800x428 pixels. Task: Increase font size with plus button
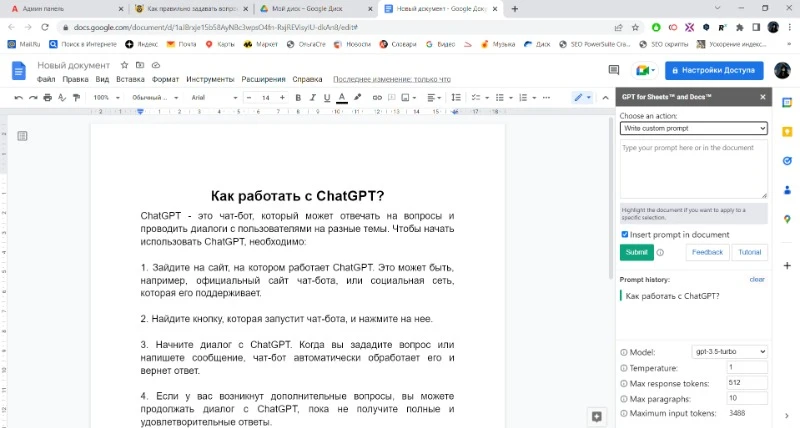click(282, 97)
